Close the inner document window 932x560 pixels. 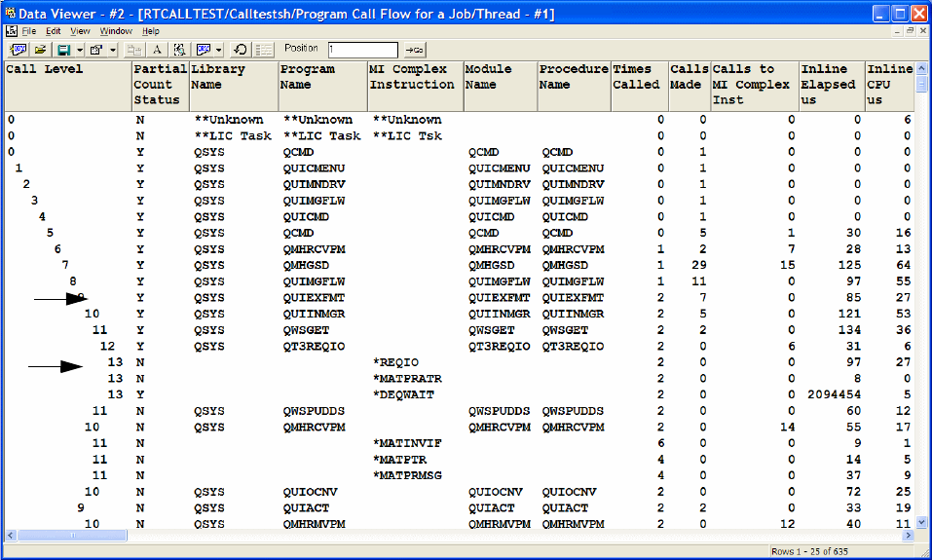[923, 31]
